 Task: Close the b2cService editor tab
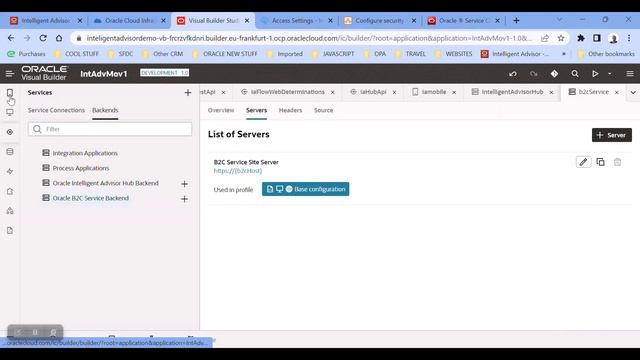617,93
